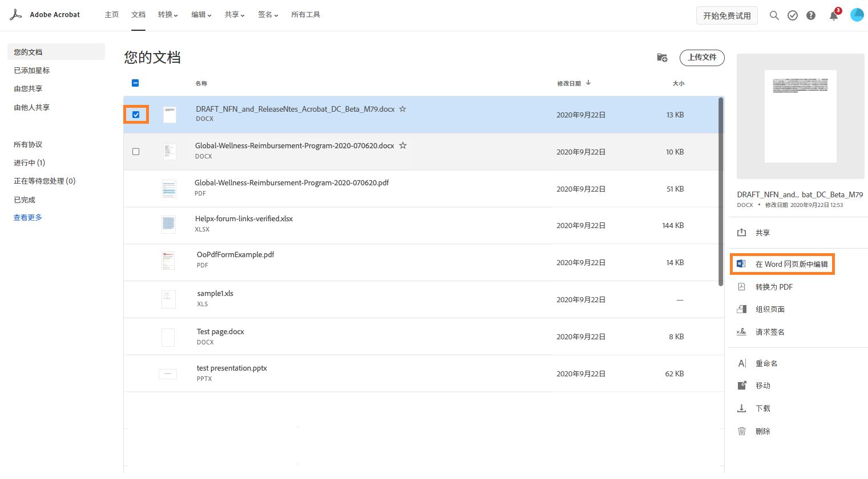This screenshot has width=868, height=479.
Task: Open 已完成 in sidebar
Action: coord(25,200)
